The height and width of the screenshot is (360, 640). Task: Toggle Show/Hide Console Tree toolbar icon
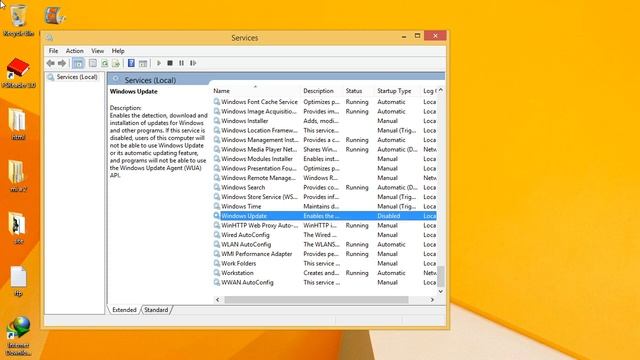coord(78,63)
